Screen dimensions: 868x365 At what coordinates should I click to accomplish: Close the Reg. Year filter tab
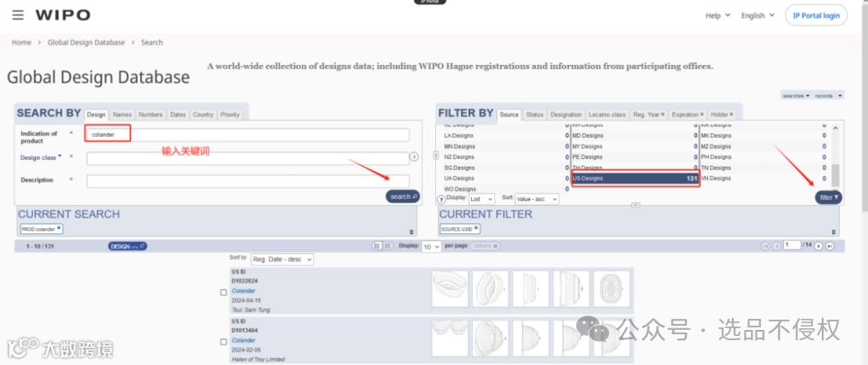click(662, 115)
